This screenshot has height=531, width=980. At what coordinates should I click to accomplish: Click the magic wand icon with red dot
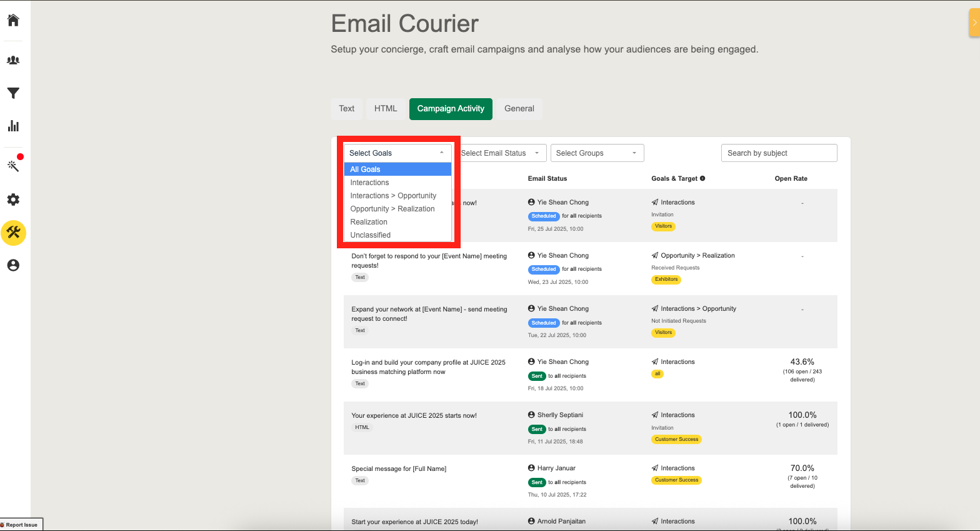[13, 166]
